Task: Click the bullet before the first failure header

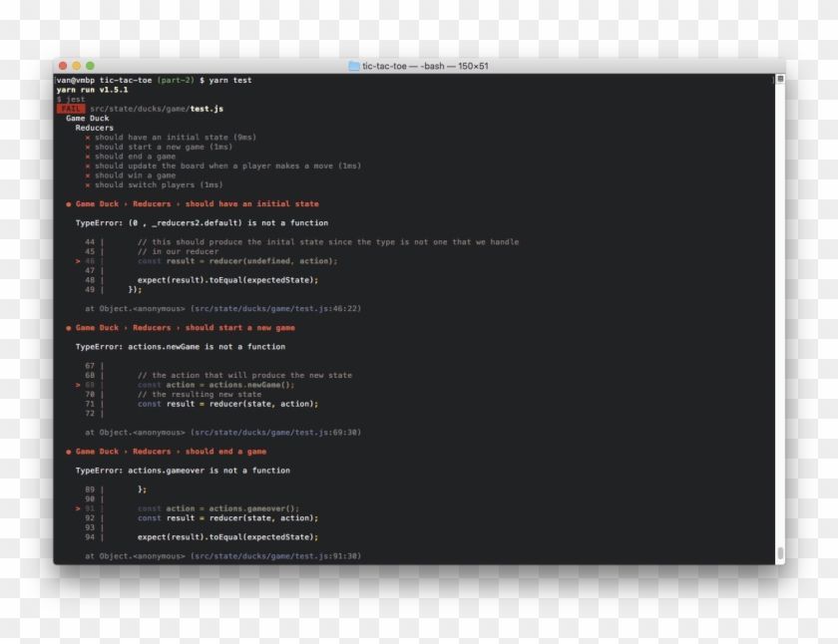Action: pos(68,203)
